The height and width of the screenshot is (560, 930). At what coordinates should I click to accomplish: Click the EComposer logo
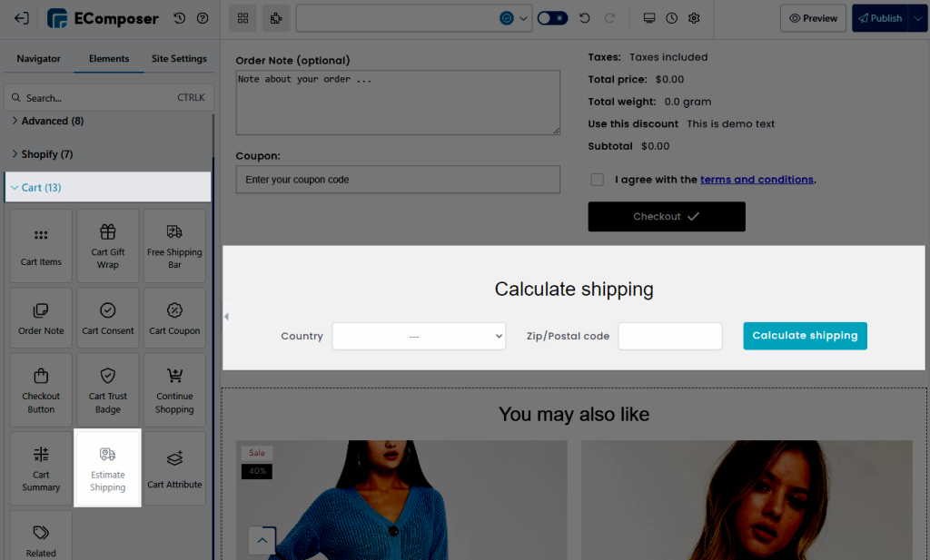(104, 18)
